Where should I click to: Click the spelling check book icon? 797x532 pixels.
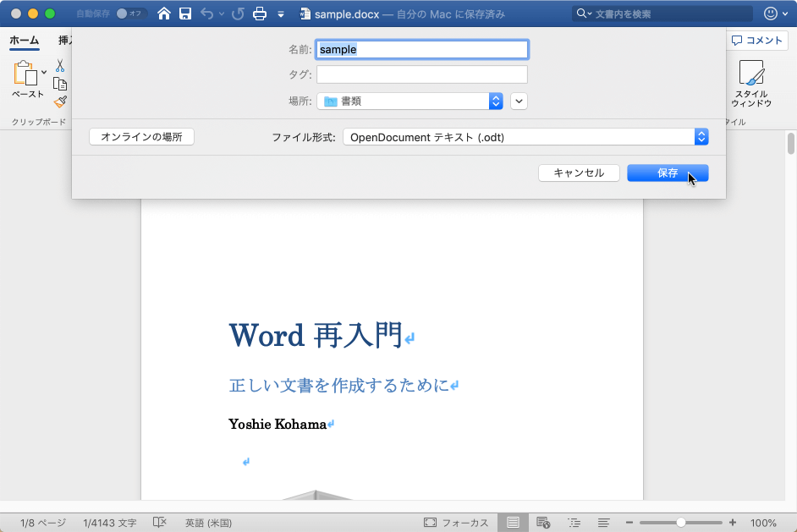pyautogui.click(x=160, y=523)
